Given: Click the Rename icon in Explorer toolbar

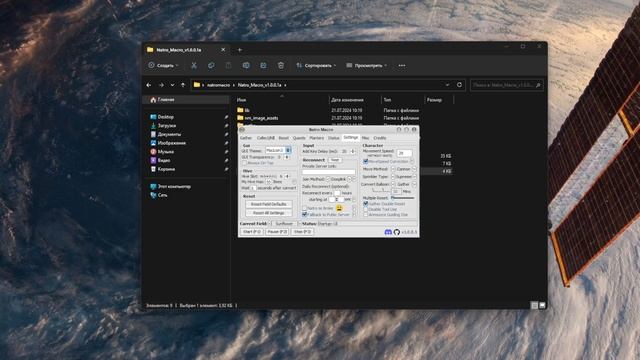Looking at the screenshot, I should click(246, 65).
